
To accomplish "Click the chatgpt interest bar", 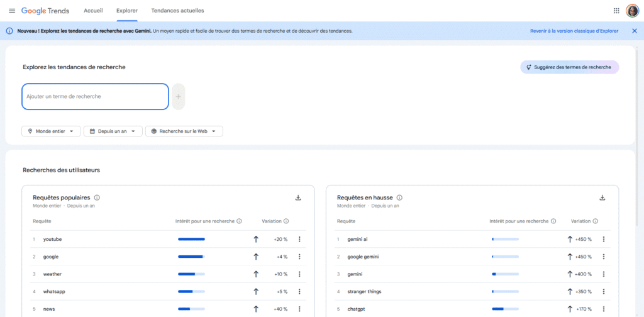I will (505, 309).
